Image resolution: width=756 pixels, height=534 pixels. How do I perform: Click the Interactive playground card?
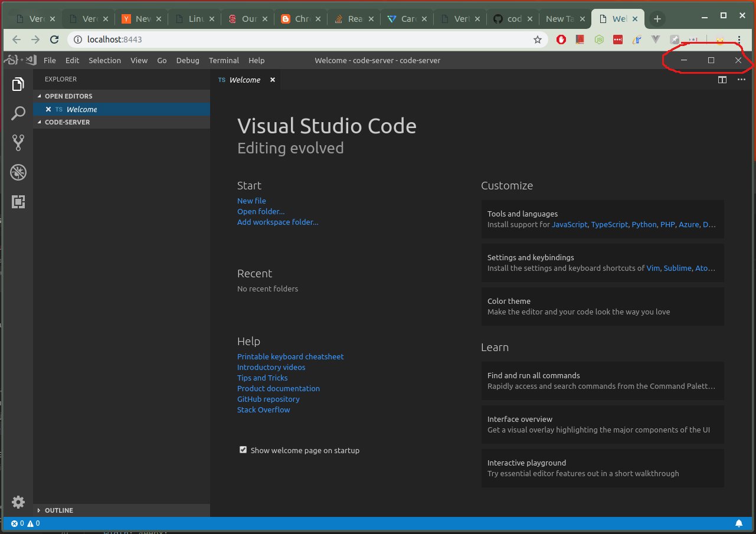click(603, 468)
